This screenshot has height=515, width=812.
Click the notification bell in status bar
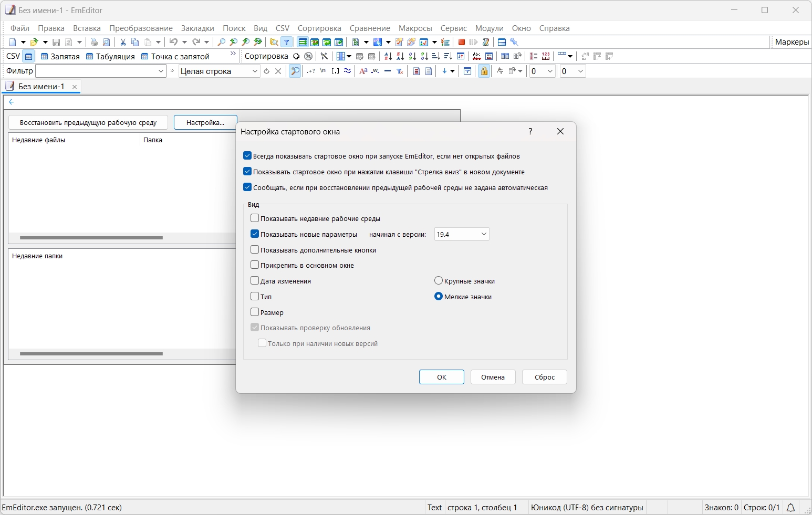(790, 508)
